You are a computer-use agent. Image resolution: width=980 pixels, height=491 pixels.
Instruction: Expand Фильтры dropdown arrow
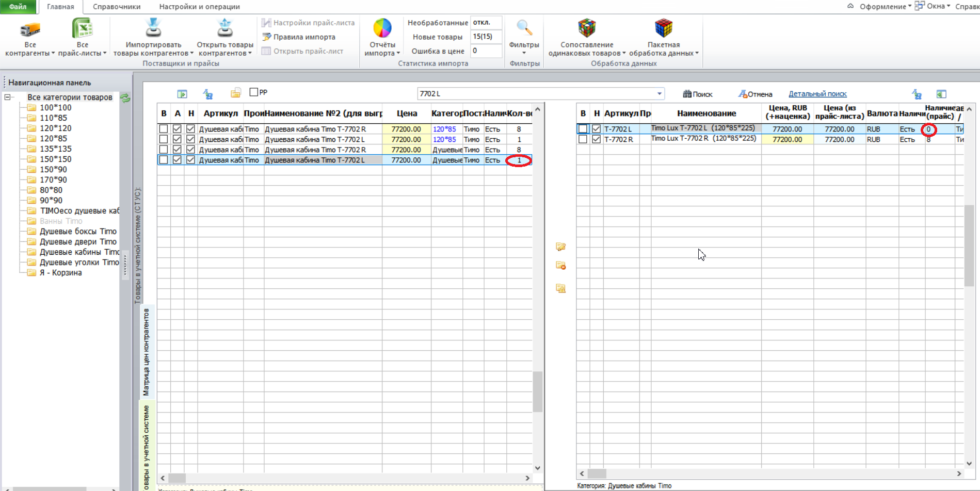(524, 53)
